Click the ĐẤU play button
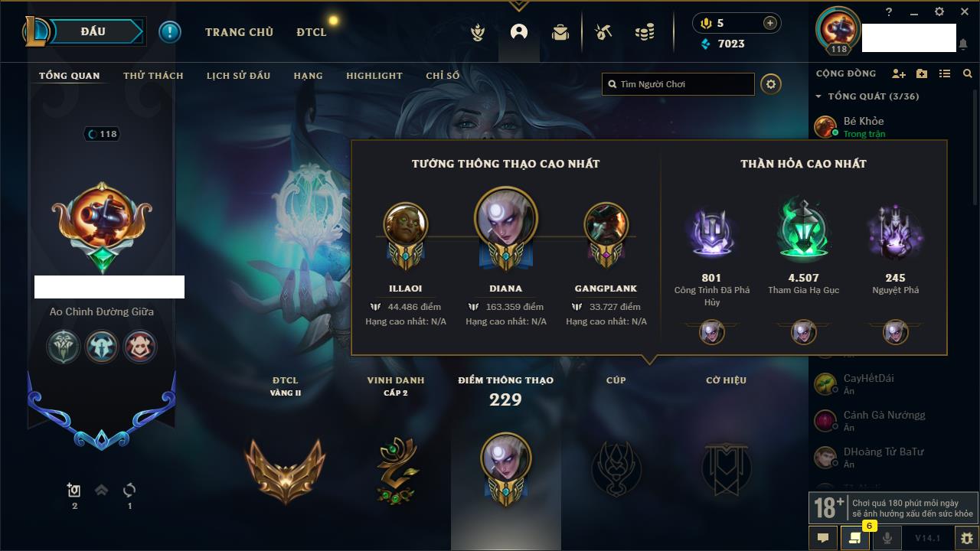Viewport: 980px width, 551px height. [x=93, y=31]
